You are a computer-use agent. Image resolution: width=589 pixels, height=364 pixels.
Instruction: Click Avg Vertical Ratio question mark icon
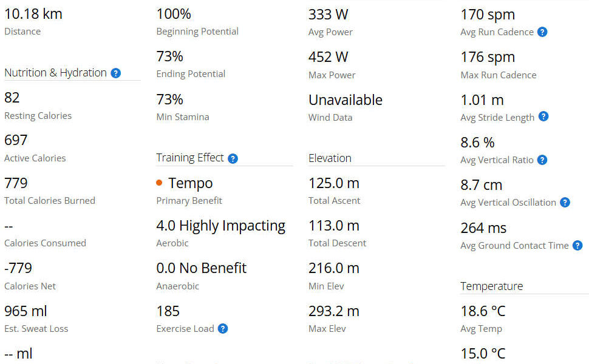tap(542, 160)
